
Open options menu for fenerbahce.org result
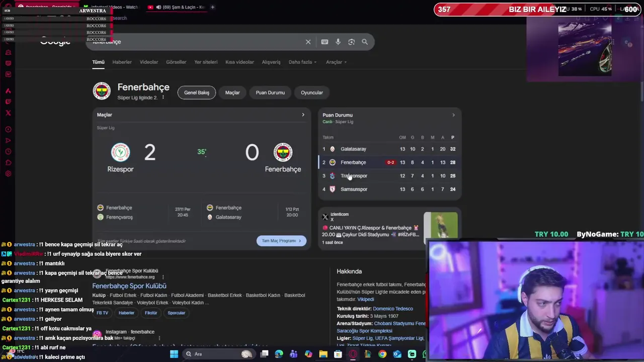pyautogui.click(x=163, y=277)
